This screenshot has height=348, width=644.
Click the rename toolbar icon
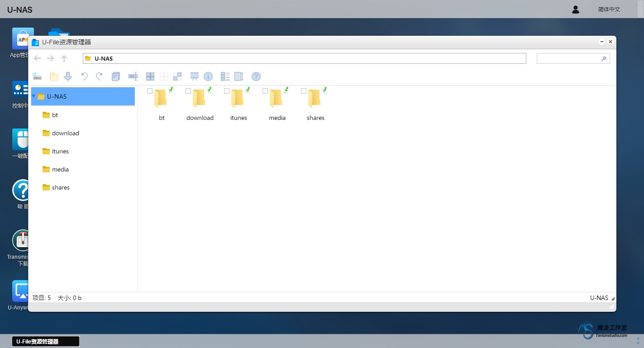[x=133, y=76]
